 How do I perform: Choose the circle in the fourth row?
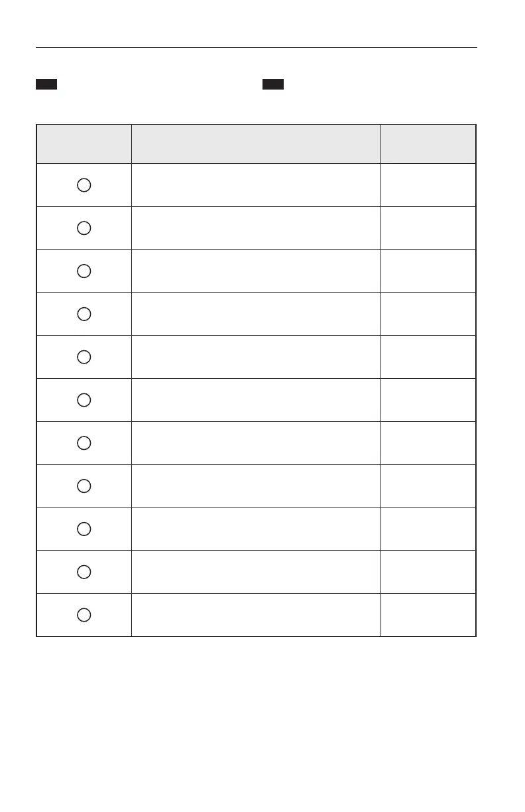[x=84, y=314]
